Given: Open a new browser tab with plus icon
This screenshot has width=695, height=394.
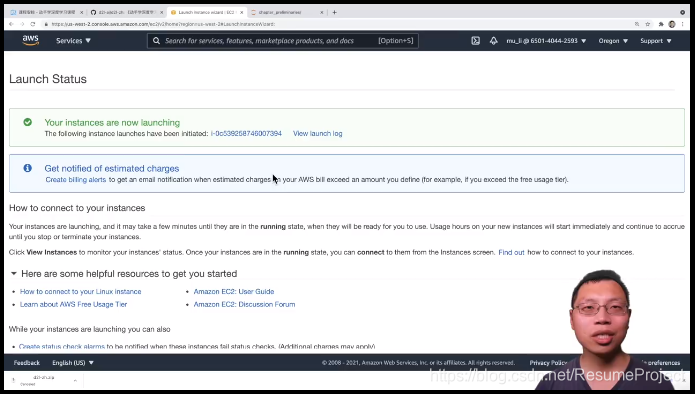Looking at the screenshot, I should (x=335, y=12).
